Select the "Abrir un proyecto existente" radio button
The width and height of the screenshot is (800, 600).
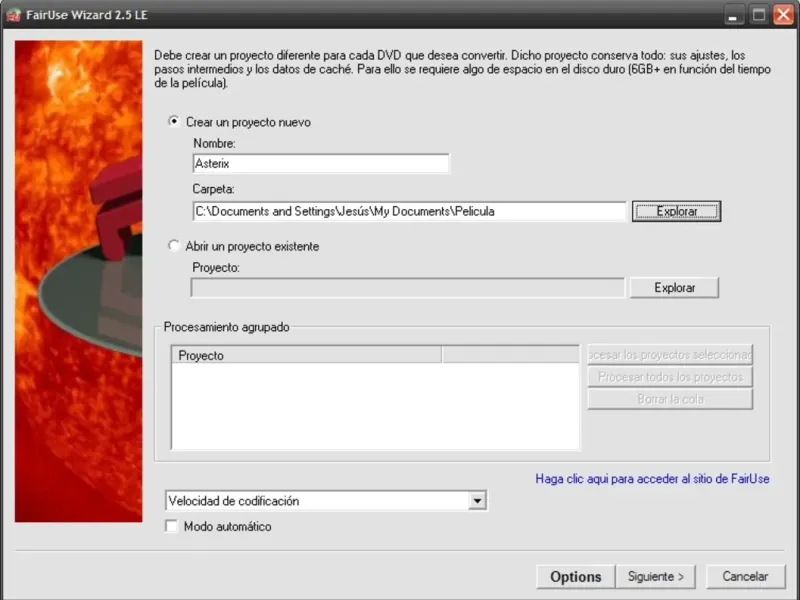click(174, 246)
